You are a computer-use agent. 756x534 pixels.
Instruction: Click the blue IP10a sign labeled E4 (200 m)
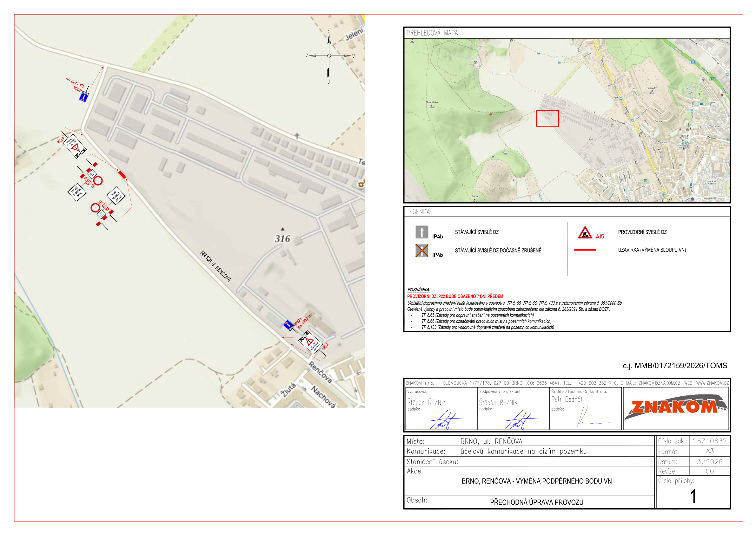click(84, 97)
